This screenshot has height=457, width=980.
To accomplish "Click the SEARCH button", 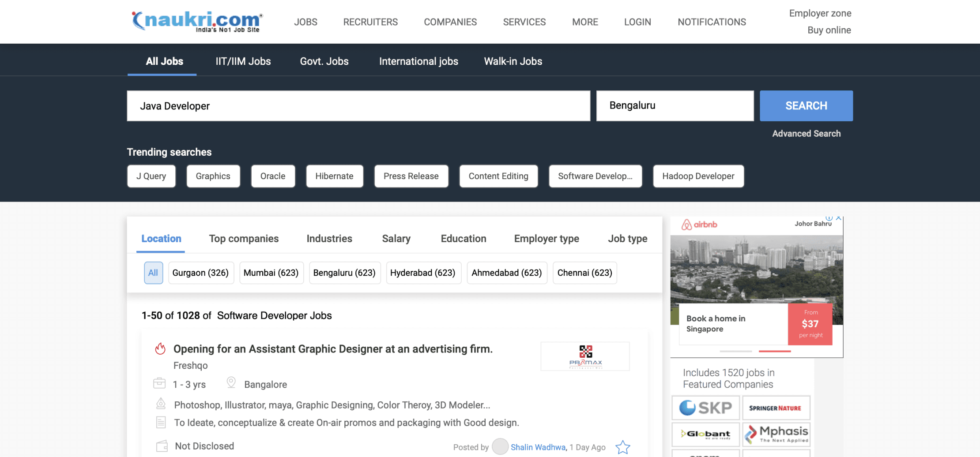I will pyautogui.click(x=806, y=106).
